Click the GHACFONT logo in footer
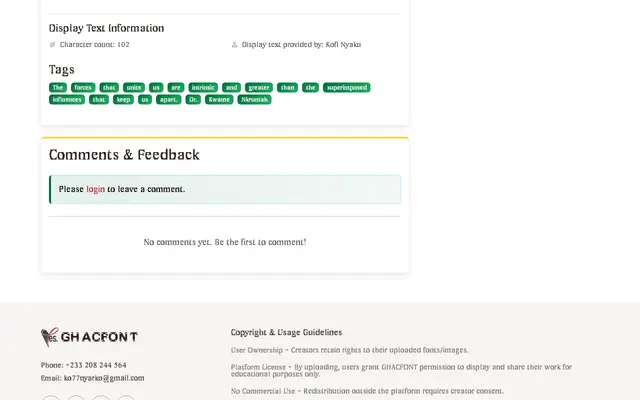Screen dimensions: 640x400 (89, 337)
